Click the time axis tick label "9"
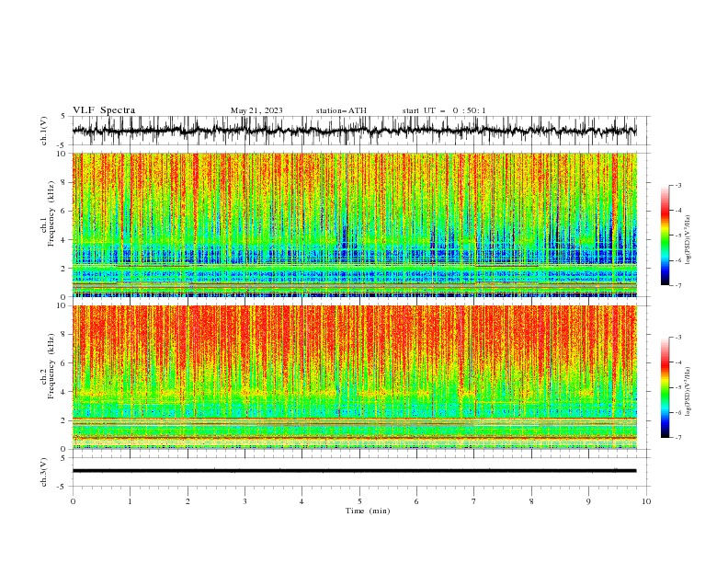 pos(588,501)
